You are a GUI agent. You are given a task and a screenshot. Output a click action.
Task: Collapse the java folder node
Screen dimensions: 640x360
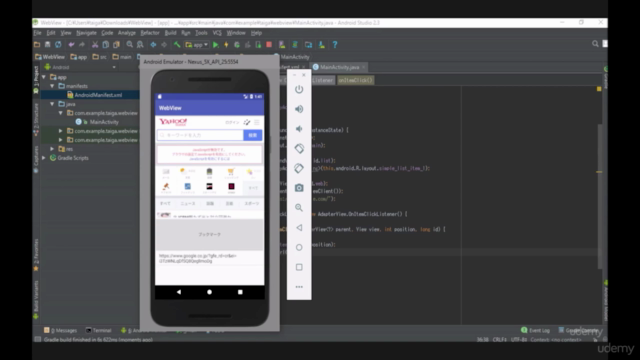pos(52,104)
